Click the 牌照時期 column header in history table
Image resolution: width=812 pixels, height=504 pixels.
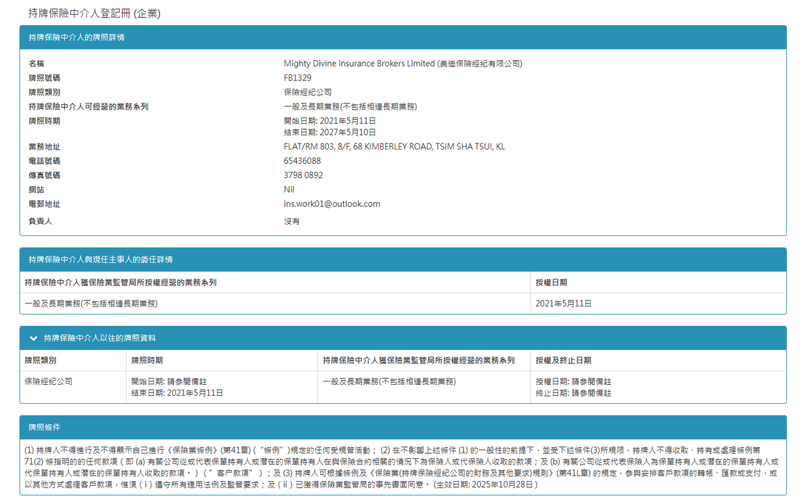pos(147,361)
